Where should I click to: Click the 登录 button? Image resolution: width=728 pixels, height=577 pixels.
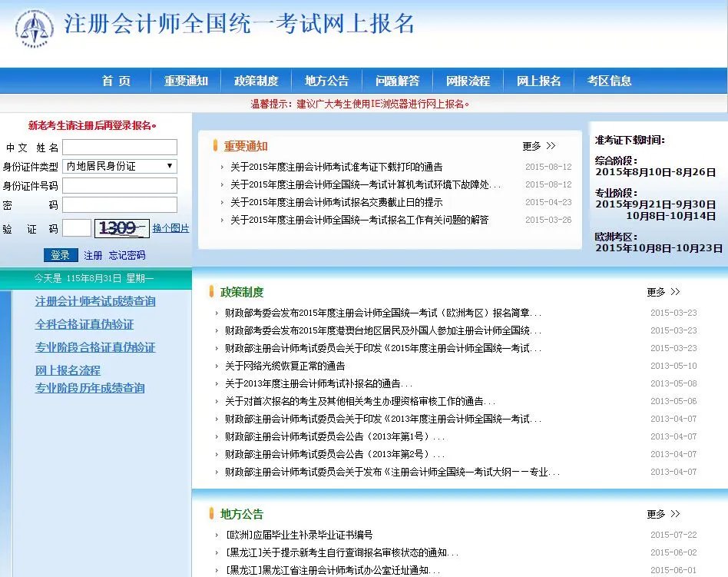point(60,255)
